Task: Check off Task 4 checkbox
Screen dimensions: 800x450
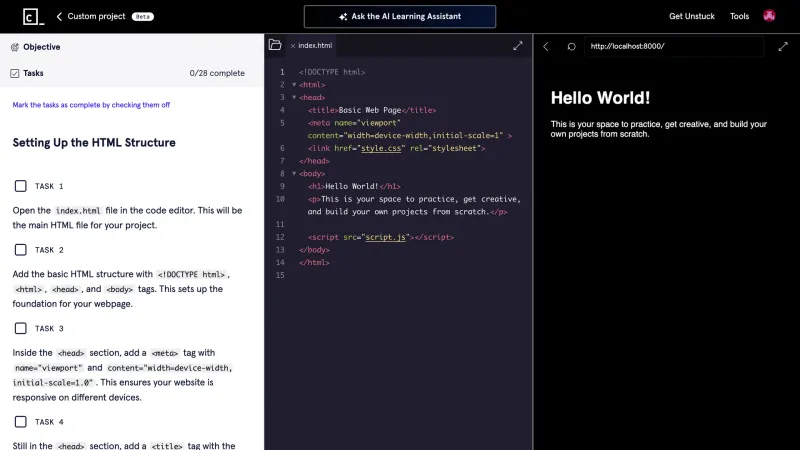Action: (20, 421)
